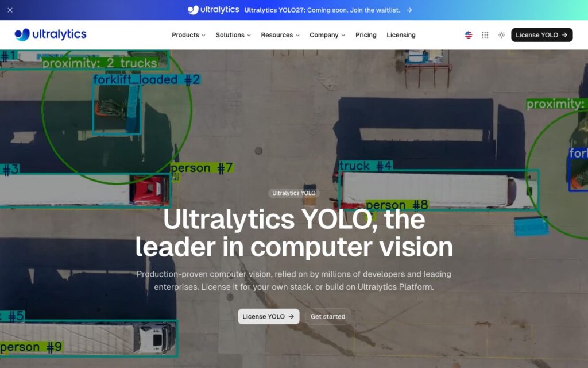Click the License YOLO button in header
The height and width of the screenshot is (368, 588).
(x=541, y=35)
